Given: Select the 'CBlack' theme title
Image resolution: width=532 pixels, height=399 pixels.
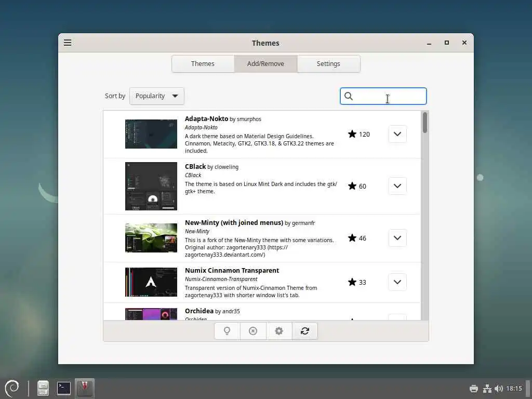Looking at the screenshot, I should (x=195, y=167).
